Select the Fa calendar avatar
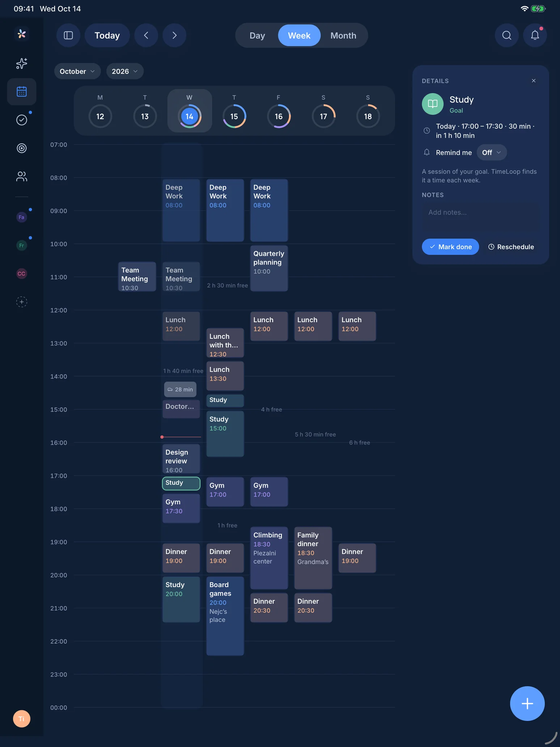 [22, 217]
